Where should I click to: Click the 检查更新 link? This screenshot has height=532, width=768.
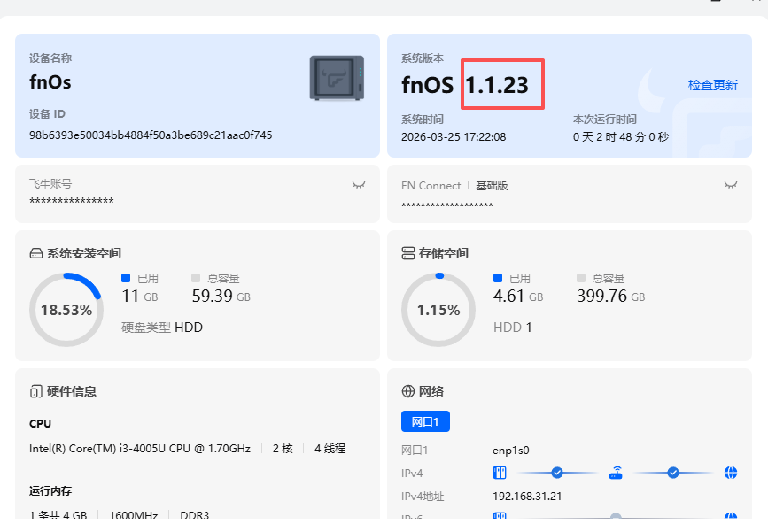(713, 85)
